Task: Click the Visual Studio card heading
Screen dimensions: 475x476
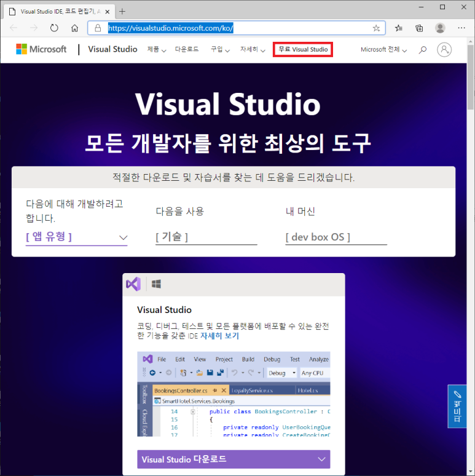Action: click(x=164, y=310)
